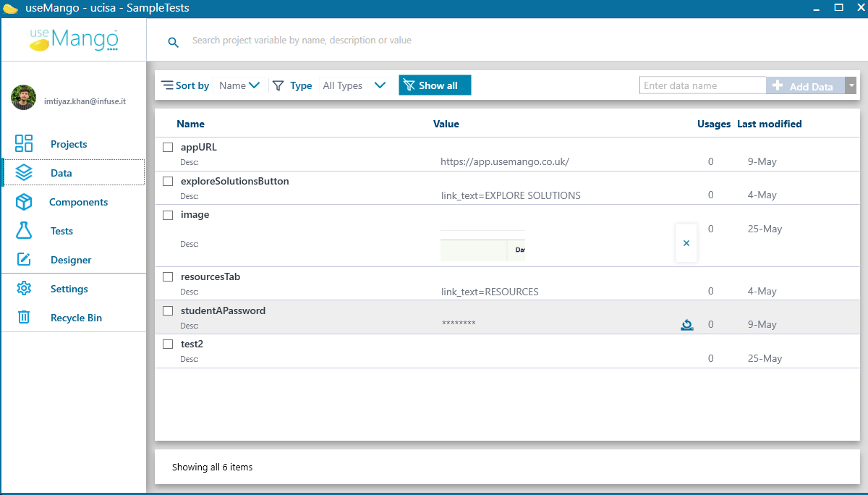Click the Recycle Bin trash icon
868x495 pixels.
point(24,318)
